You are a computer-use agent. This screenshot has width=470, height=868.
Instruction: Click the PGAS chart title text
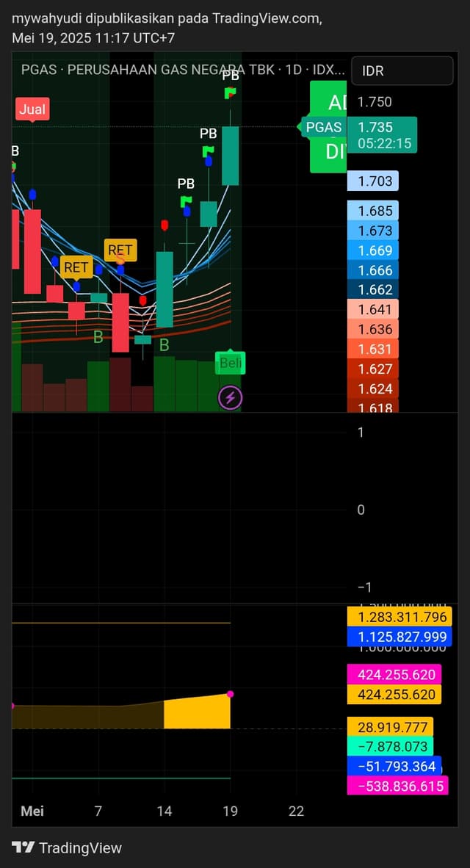click(183, 70)
